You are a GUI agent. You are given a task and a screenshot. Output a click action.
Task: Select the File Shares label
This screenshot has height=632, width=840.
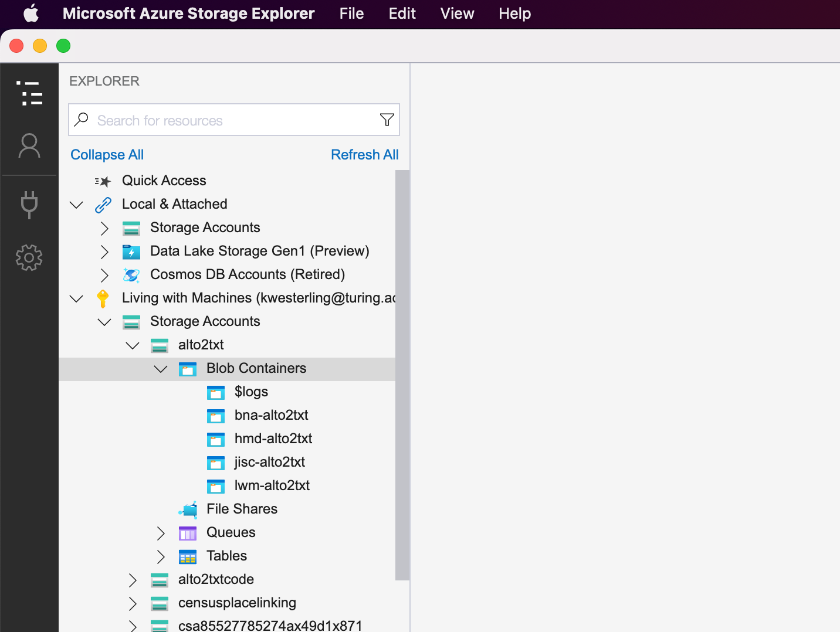pyautogui.click(x=242, y=509)
